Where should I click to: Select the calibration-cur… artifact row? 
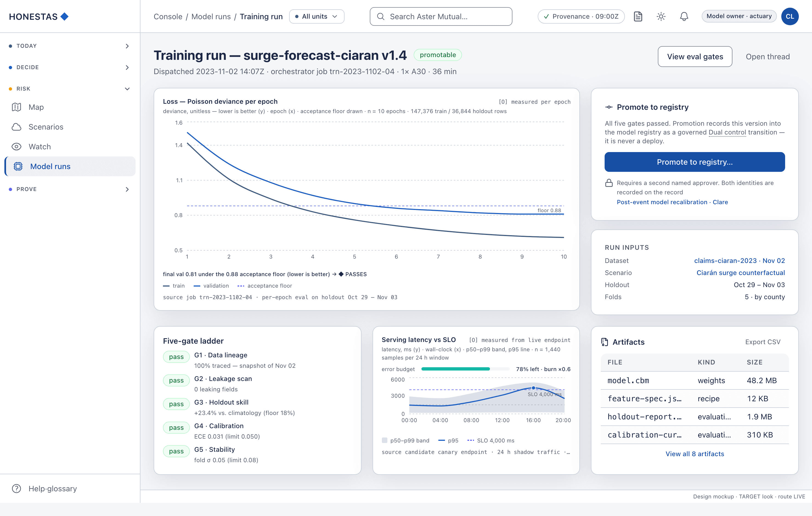pos(695,435)
